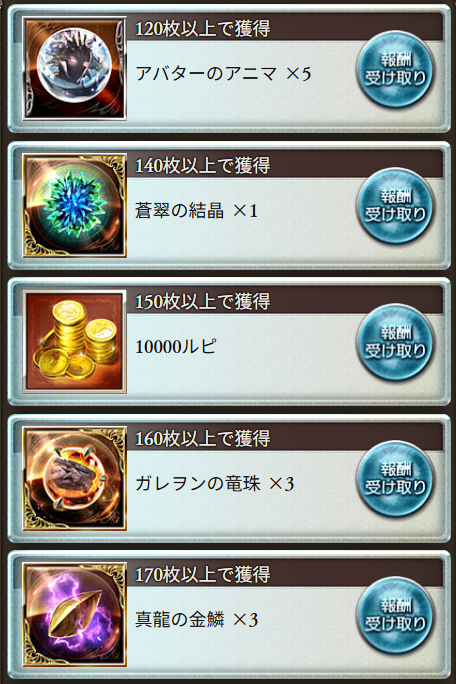
Task: Click the 120枚以上で獲得 header
Action: pos(285,29)
